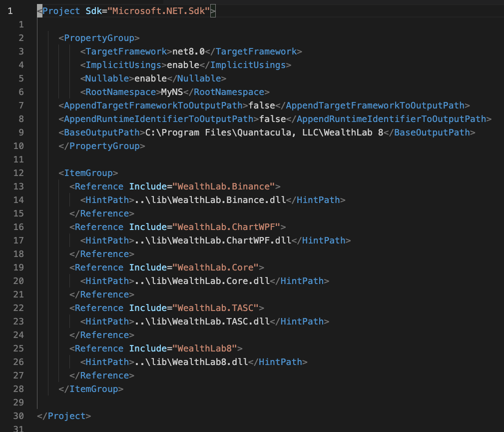The width and height of the screenshot is (504, 432).
Task: Click the closing Project tag
Action: (x=64, y=416)
